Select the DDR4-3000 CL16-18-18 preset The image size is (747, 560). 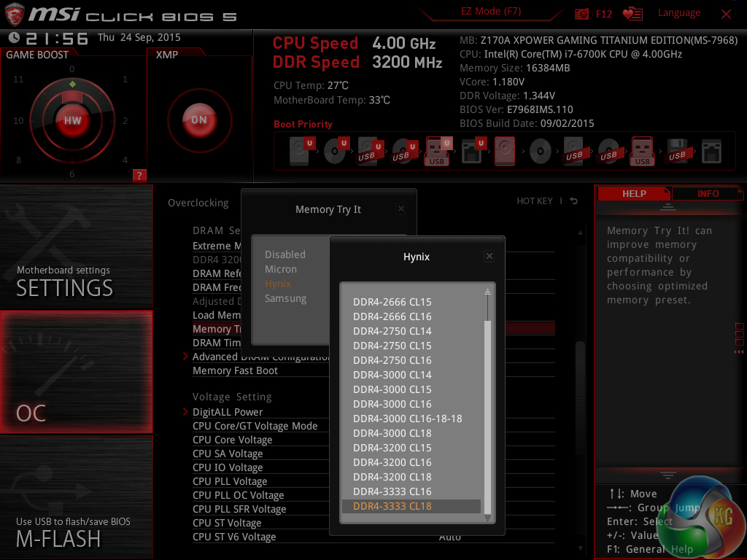411,419
